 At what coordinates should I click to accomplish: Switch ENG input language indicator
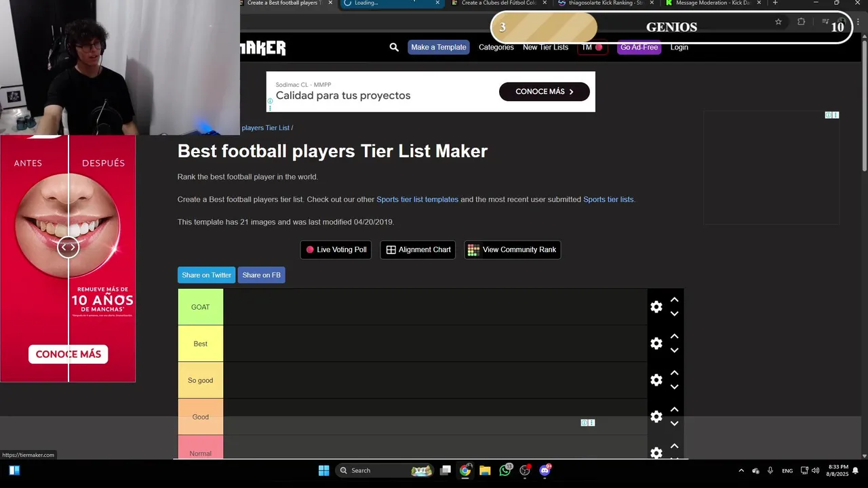click(787, 470)
